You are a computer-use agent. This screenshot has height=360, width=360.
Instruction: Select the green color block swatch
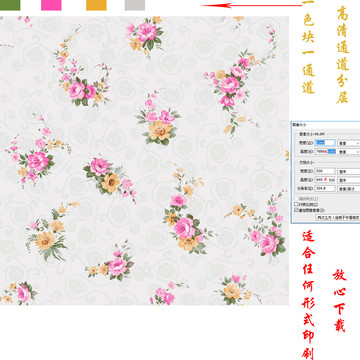pos(10,5)
